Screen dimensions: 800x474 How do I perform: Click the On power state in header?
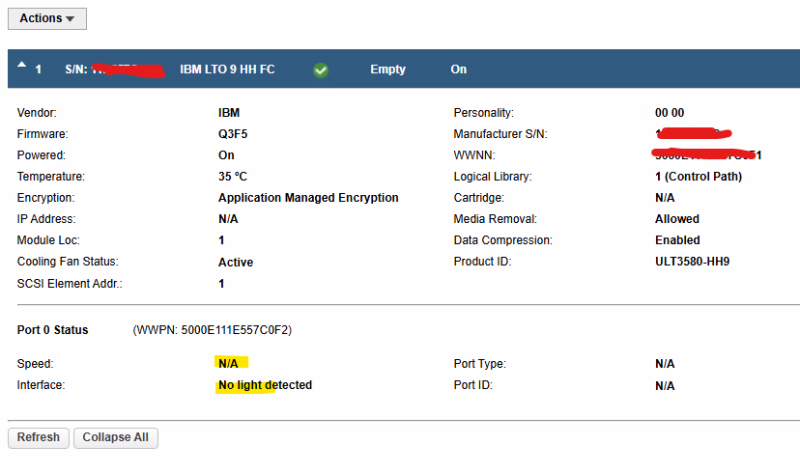point(458,69)
